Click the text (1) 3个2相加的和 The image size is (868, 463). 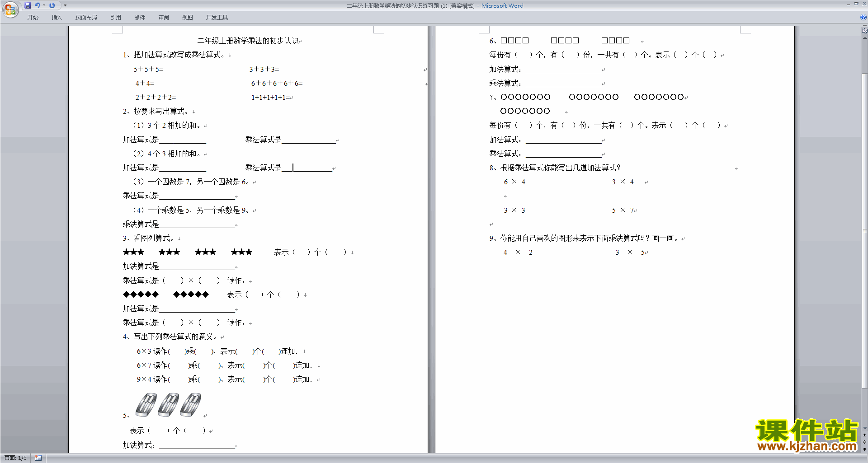coord(166,125)
